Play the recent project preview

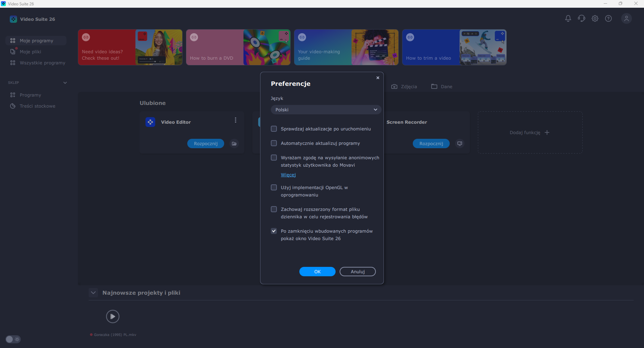point(113,316)
